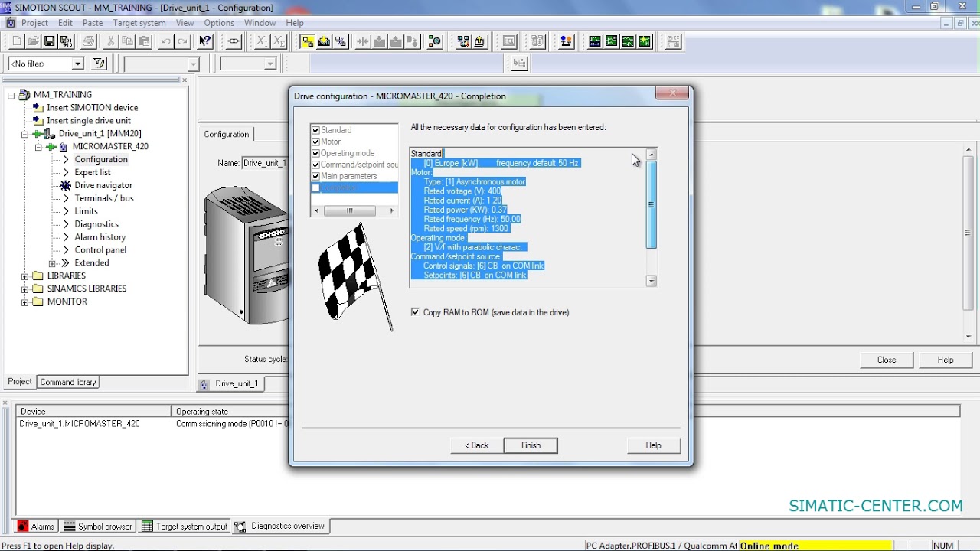
Task: Expand the Extended tree node
Action: pos(52,263)
